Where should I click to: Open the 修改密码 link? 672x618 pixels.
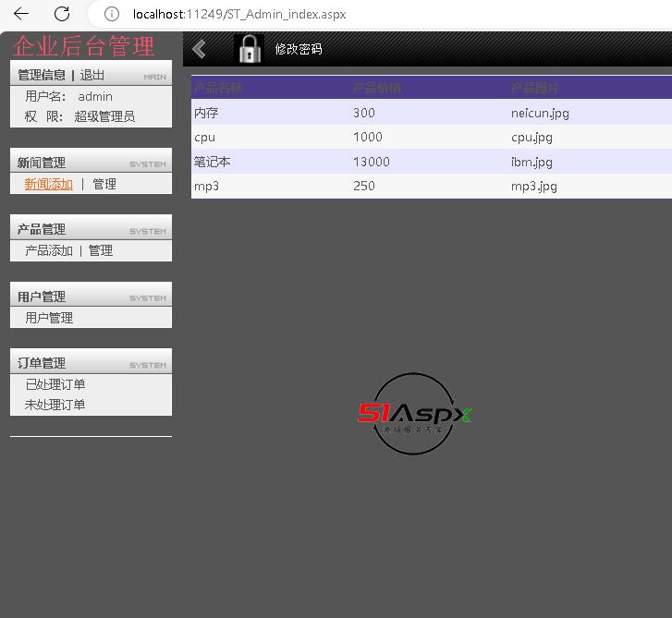pyautogui.click(x=298, y=49)
